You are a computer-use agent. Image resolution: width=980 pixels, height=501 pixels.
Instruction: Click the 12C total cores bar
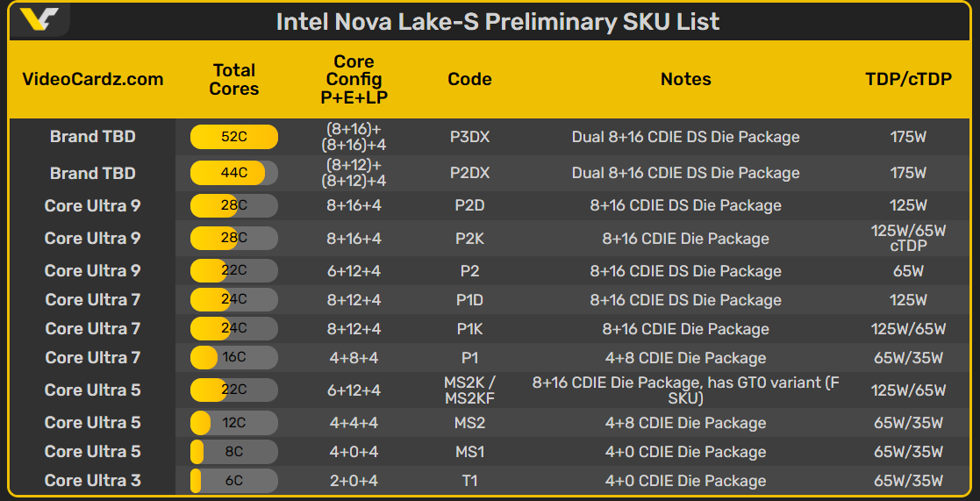(x=233, y=423)
